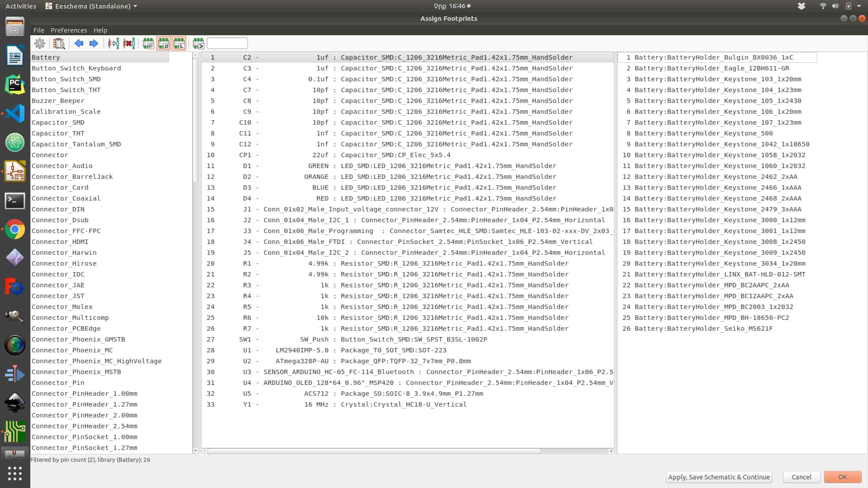Enable filter by footprint name pattern
The height and width of the screenshot is (488, 868).
point(198,43)
